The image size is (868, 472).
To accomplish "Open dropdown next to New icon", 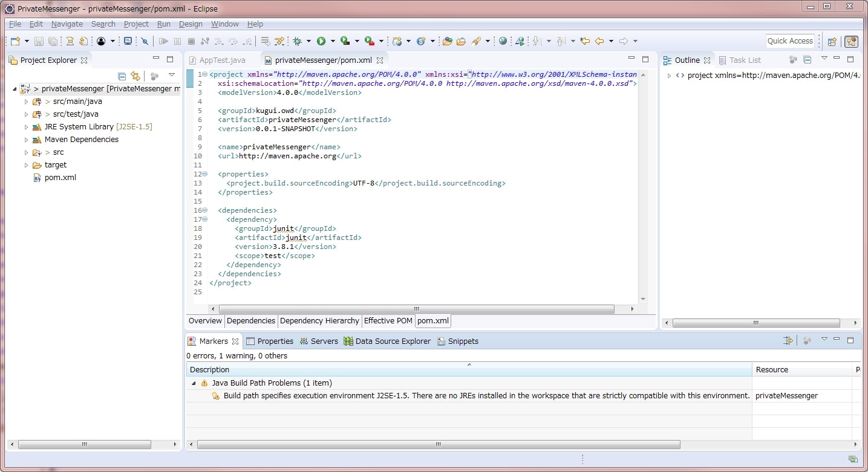I will (27, 41).
